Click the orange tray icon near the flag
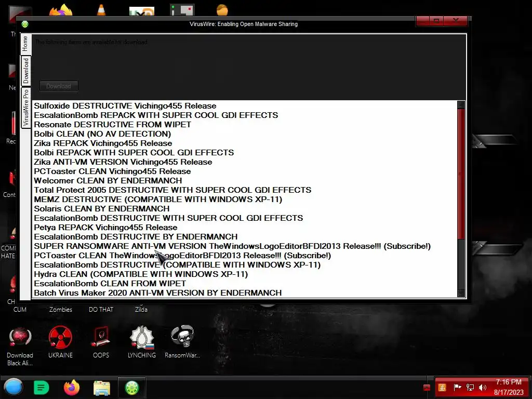The height and width of the screenshot is (399, 532). (x=442, y=388)
